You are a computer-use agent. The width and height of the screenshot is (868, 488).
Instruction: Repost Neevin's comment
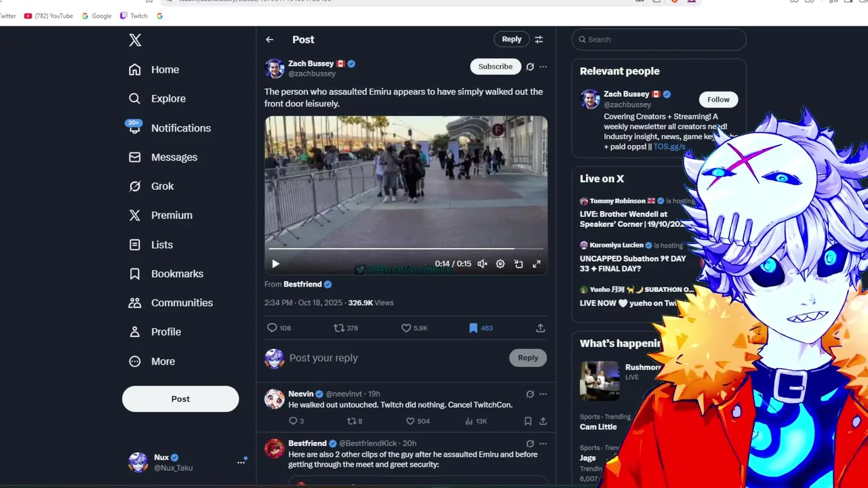pos(355,421)
